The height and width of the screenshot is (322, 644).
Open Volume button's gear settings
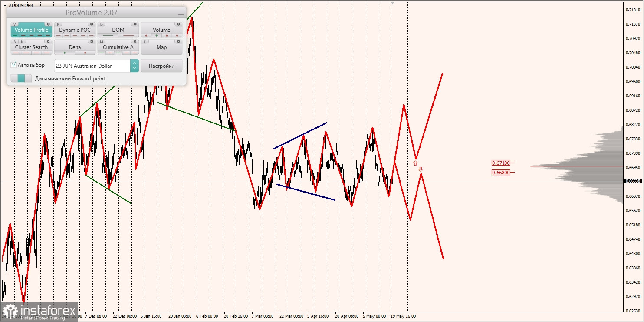tap(178, 24)
